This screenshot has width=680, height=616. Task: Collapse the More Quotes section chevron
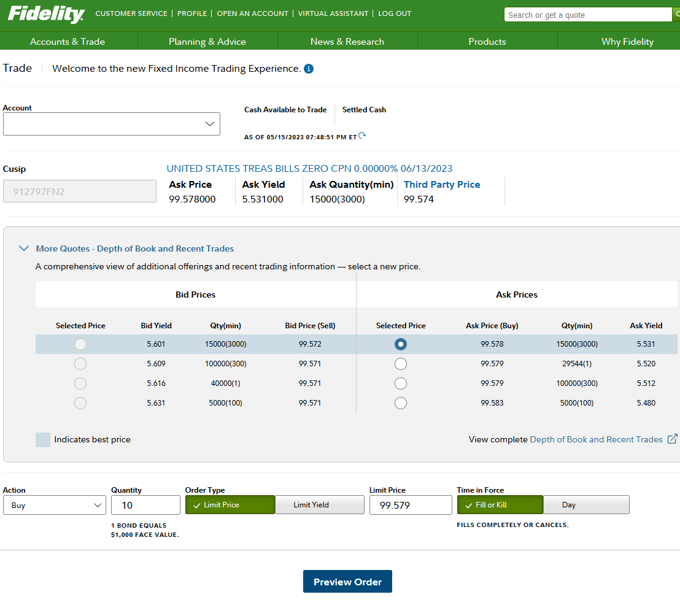click(x=24, y=248)
